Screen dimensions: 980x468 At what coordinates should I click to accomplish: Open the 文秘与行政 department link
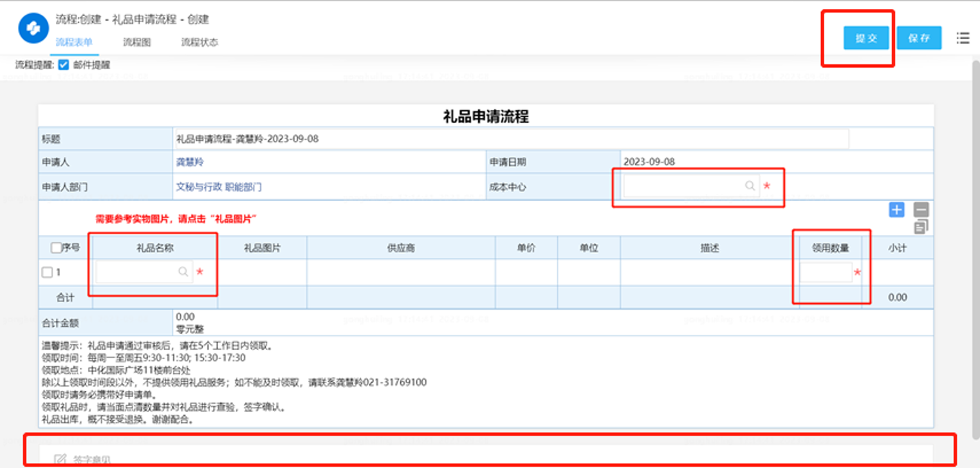click(199, 187)
